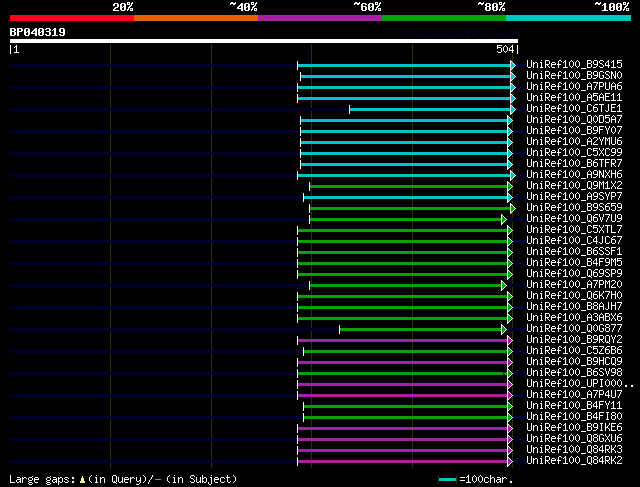Viewport: 640px width, 487px height.
Task: Click the yellow in-Query gap marker icon
Action: click(82, 479)
